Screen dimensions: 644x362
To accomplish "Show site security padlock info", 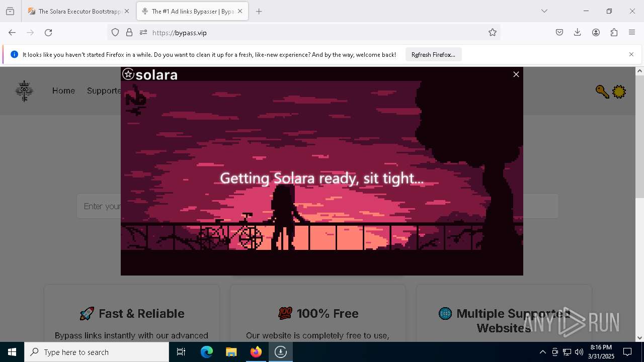I will [129, 32].
